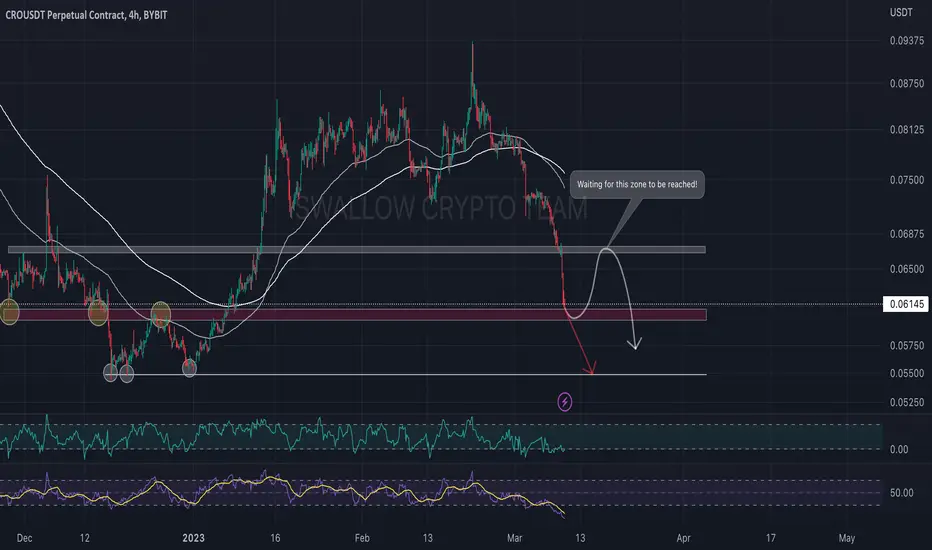
Task: Click the 0.09375 price axis label
Action: [x=906, y=40]
